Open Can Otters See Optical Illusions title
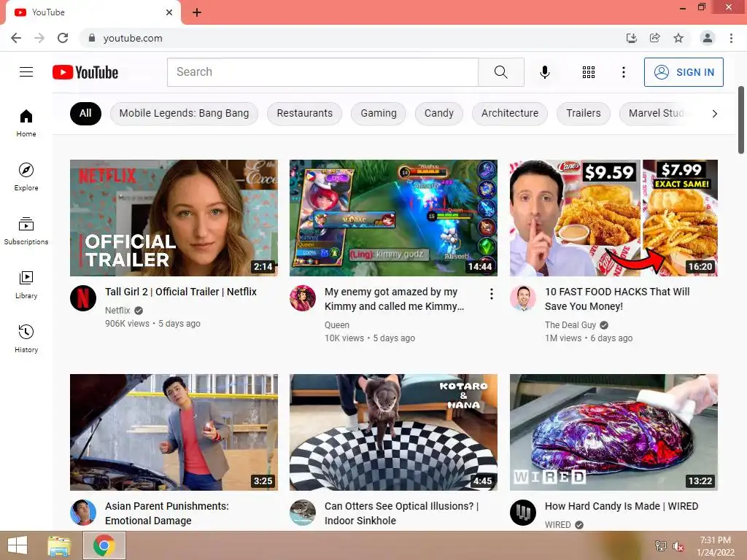Viewport: 747px width, 560px height. coord(402,513)
